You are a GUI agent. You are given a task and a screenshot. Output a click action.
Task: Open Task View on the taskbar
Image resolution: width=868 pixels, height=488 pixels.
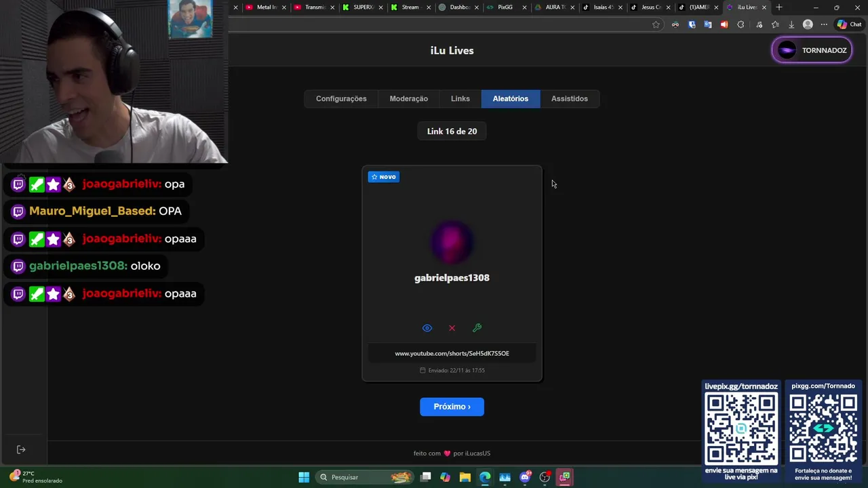click(x=426, y=477)
